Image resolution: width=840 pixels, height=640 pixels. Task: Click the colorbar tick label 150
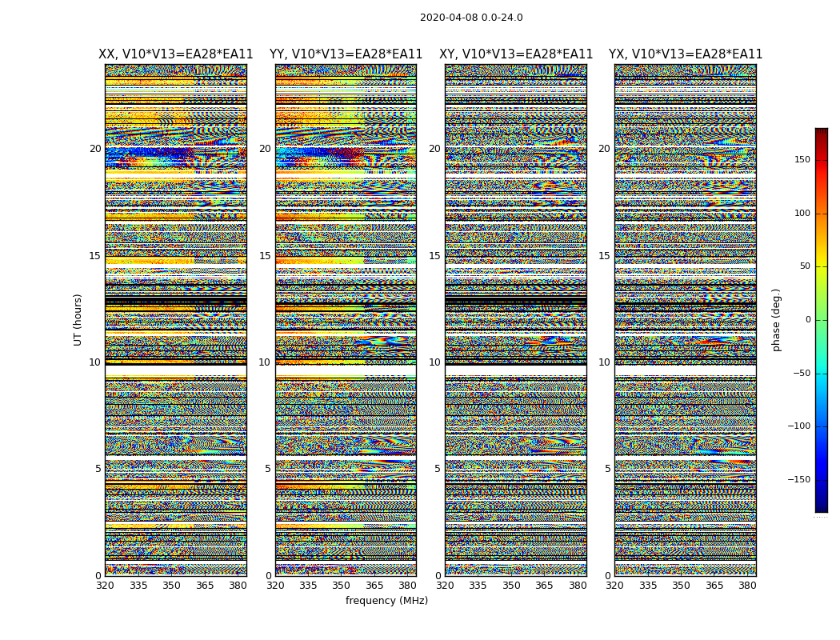(802, 159)
